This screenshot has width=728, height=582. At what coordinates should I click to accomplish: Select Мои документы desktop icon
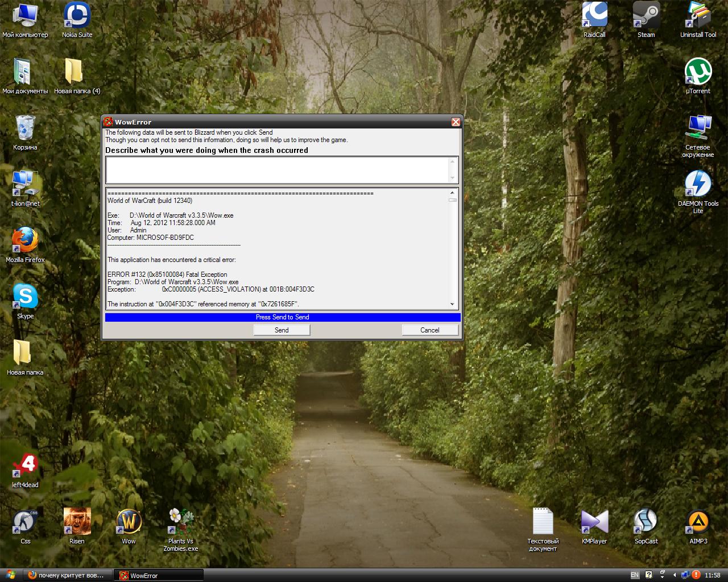tap(25, 77)
